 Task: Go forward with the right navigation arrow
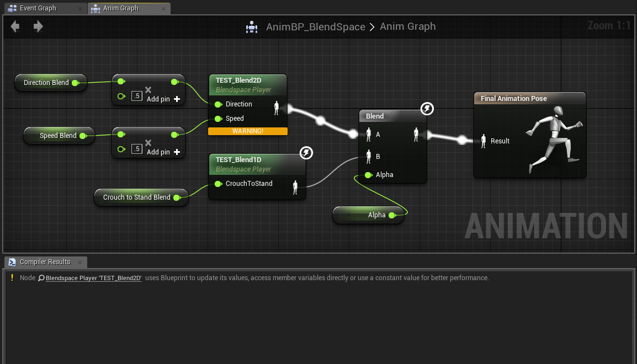[38, 26]
